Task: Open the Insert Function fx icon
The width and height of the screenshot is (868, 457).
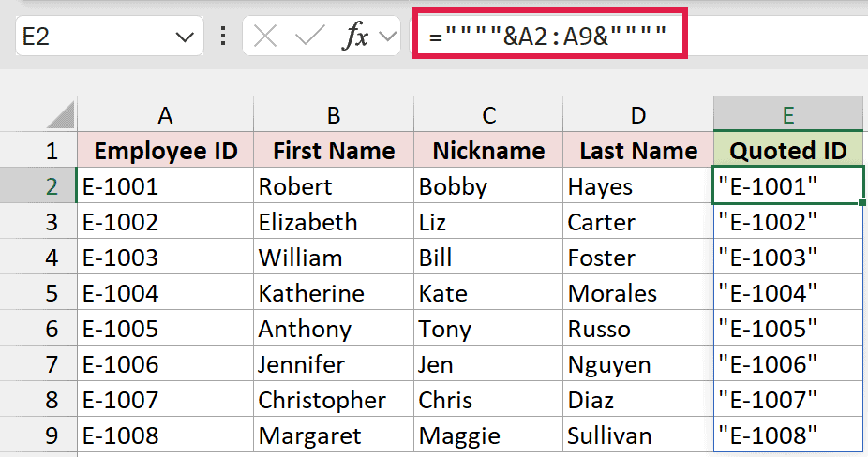Action: tap(356, 37)
